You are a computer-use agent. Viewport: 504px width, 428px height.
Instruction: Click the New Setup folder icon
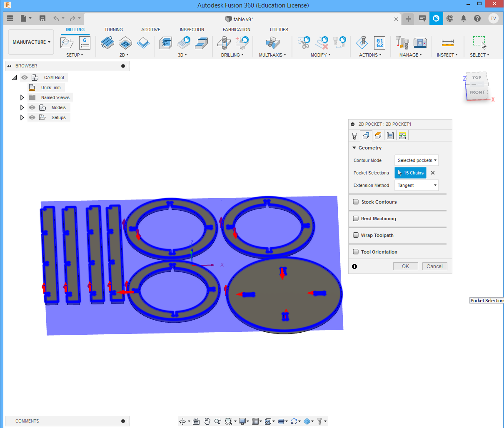click(x=67, y=42)
